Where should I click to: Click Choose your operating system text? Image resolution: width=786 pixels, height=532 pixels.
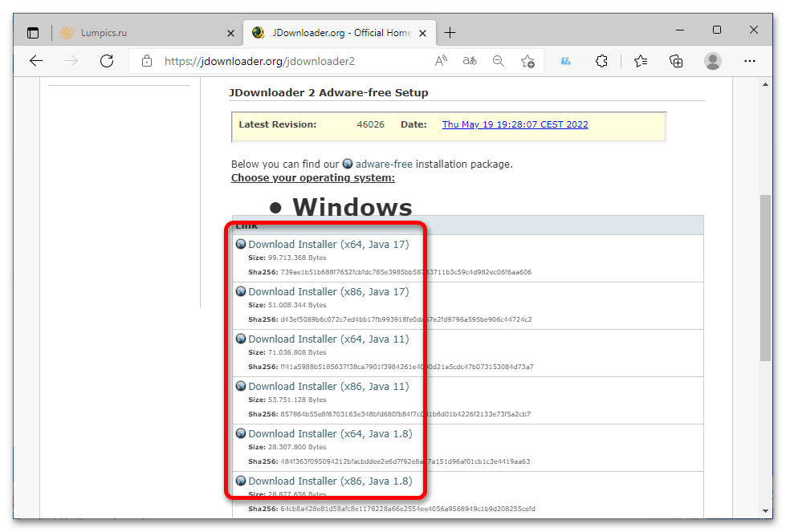[x=313, y=178]
